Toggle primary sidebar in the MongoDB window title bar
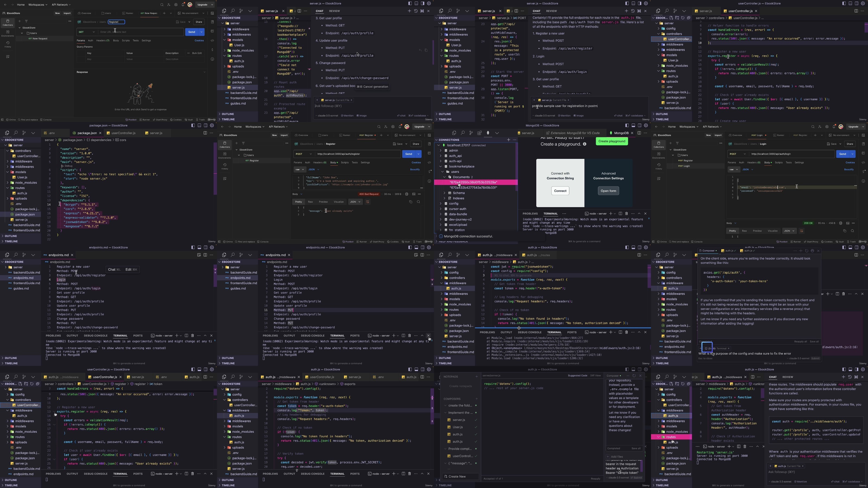 coord(627,125)
